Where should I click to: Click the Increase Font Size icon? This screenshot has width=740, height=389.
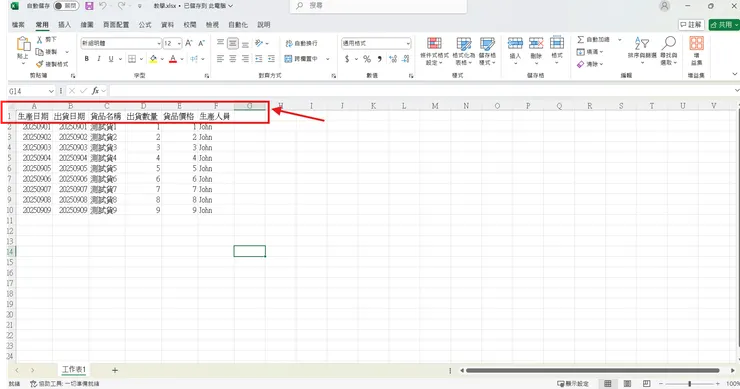189,43
